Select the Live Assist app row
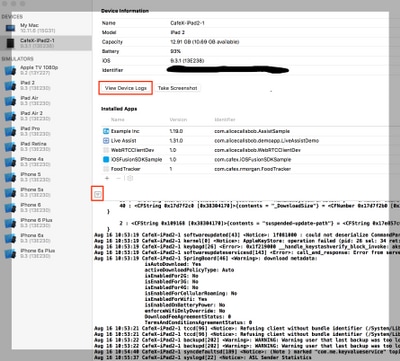This screenshot has height=361, width=400. (x=245, y=141)
